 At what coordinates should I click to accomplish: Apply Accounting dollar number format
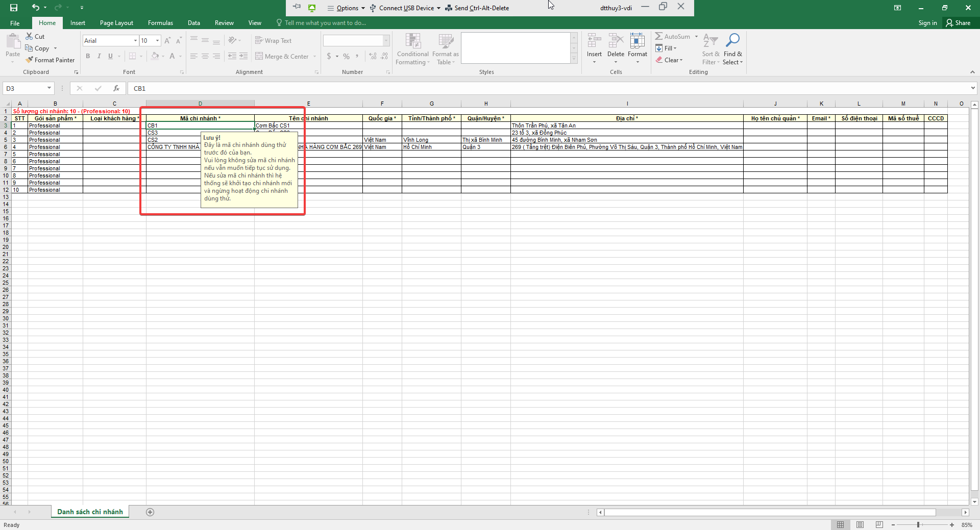tap(329, 56)
